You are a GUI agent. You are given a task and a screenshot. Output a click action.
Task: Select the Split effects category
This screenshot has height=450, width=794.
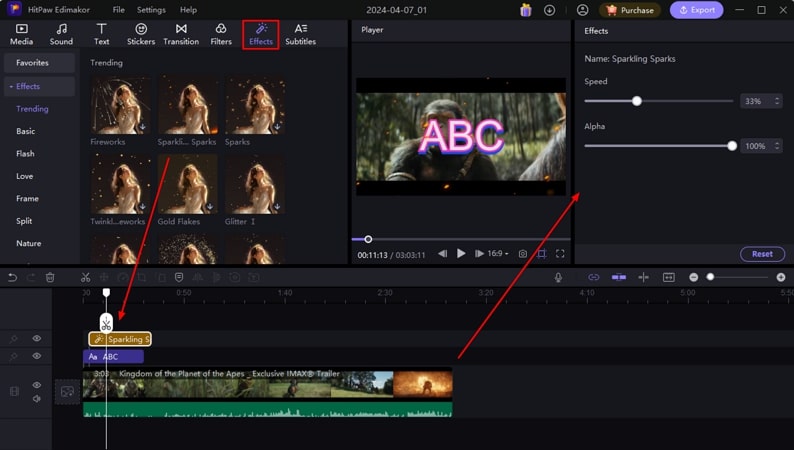(x=24, y=221)
